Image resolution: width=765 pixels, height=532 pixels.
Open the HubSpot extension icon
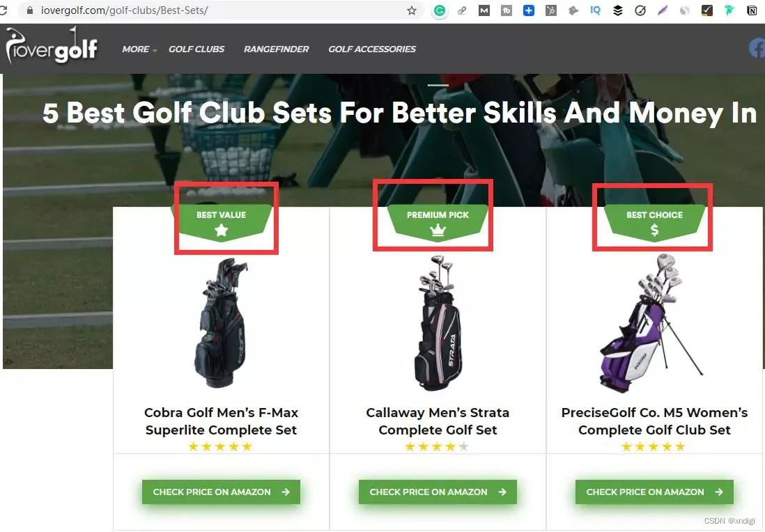(x=551, y=10)
